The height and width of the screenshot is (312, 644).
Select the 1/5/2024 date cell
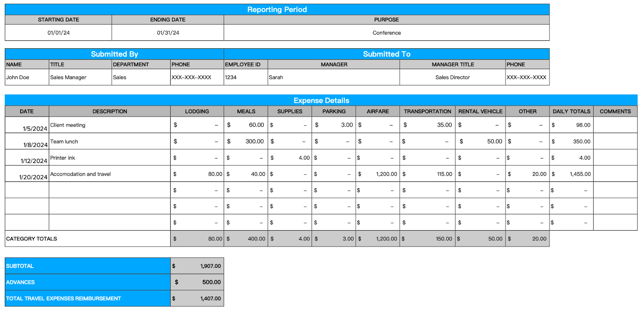pos(27,125)
